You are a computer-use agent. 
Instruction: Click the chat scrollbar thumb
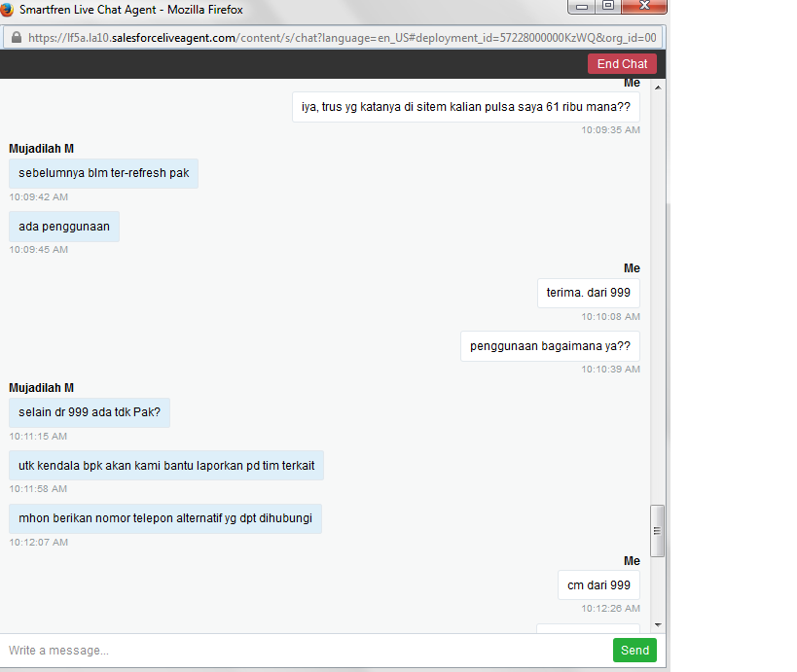click(657, 531)
